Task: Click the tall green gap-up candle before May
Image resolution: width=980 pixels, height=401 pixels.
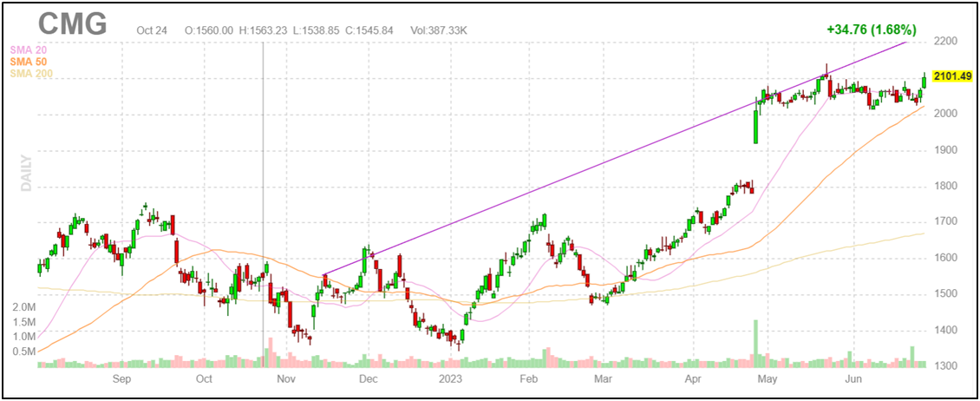Action: click(755, 127)
